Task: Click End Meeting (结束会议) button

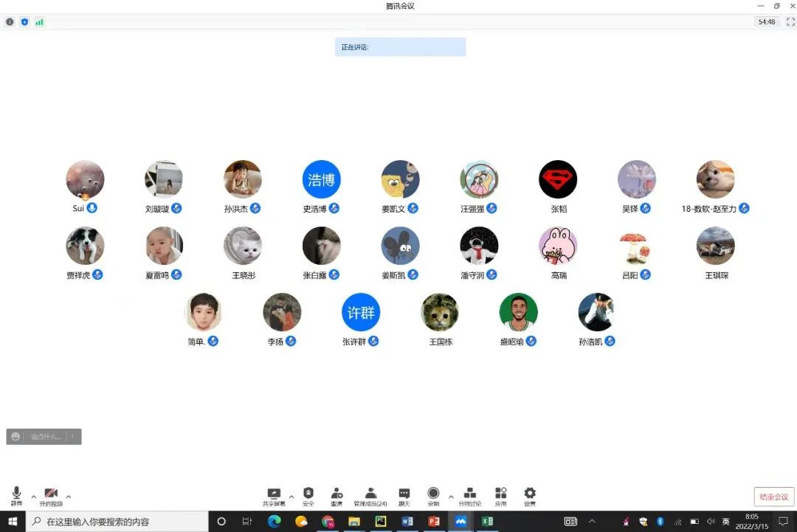Action: click(x=774, y=497)
